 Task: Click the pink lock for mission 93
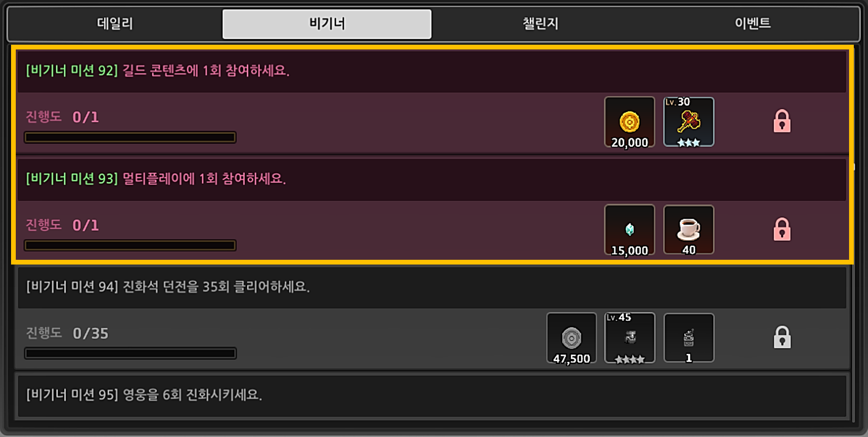782,229
